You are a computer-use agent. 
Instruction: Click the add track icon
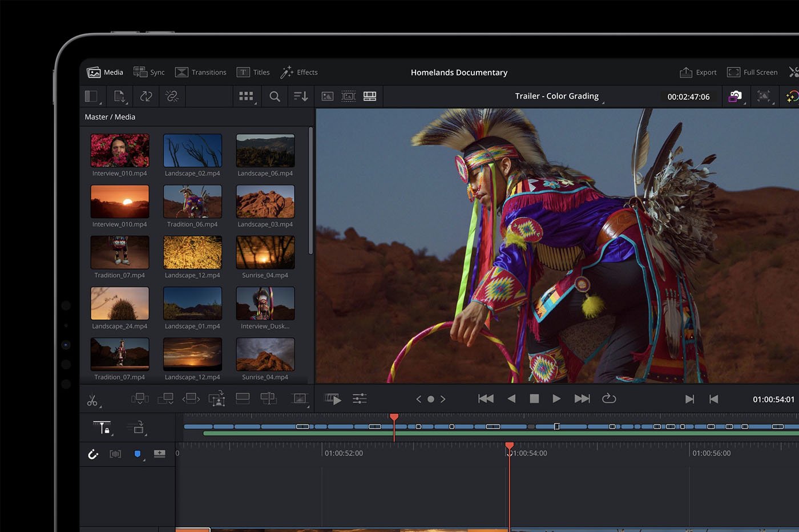[160, 454]
